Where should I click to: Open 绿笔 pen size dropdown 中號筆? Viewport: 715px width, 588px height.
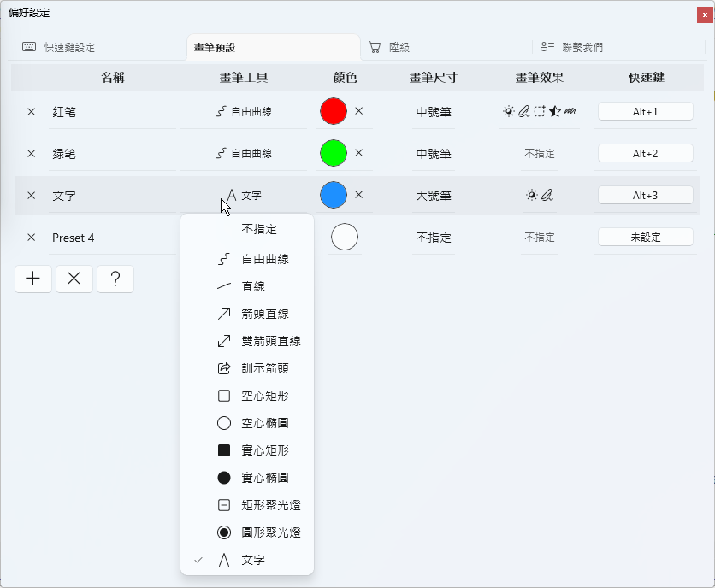tap(434, 154)
